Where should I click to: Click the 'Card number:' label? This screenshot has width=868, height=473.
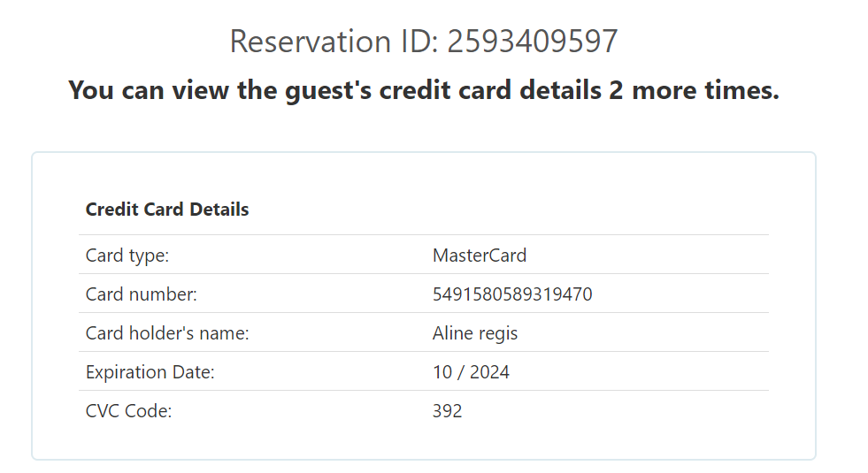pos(142,294)
